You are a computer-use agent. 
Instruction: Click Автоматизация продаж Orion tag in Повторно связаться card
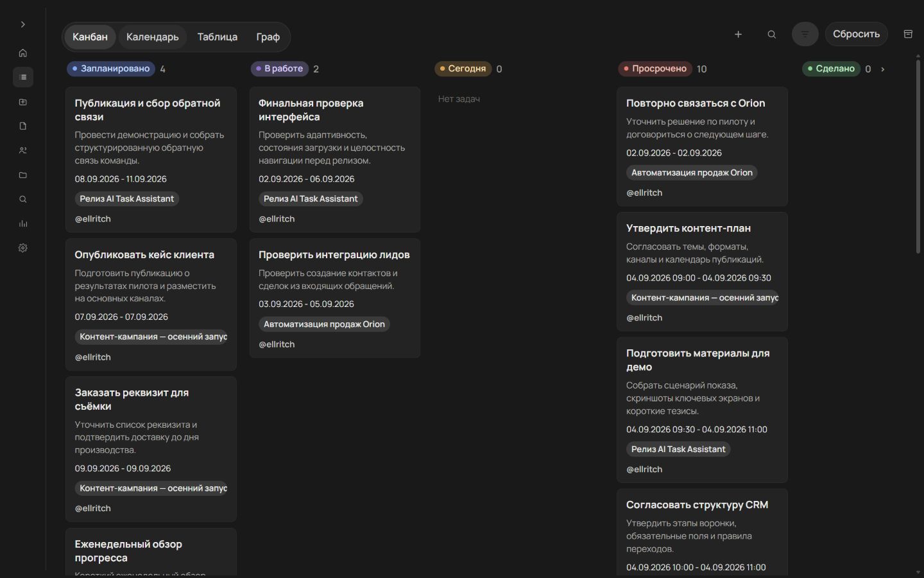tap(692, 173)
